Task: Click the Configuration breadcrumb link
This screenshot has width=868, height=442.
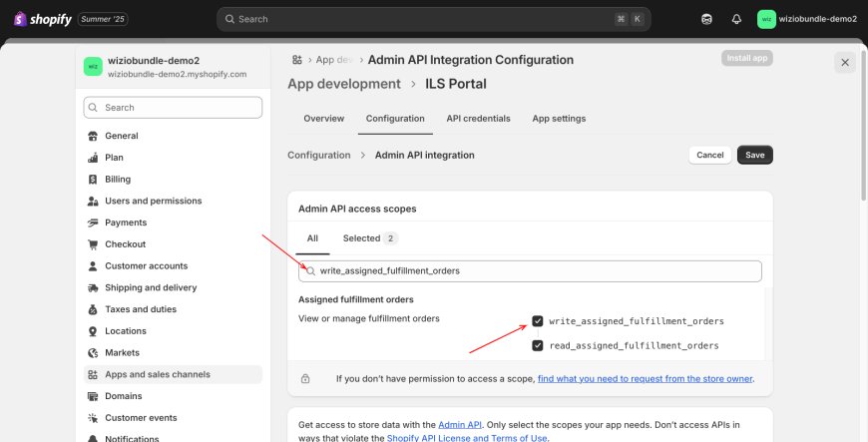Action: click(319, 155)
